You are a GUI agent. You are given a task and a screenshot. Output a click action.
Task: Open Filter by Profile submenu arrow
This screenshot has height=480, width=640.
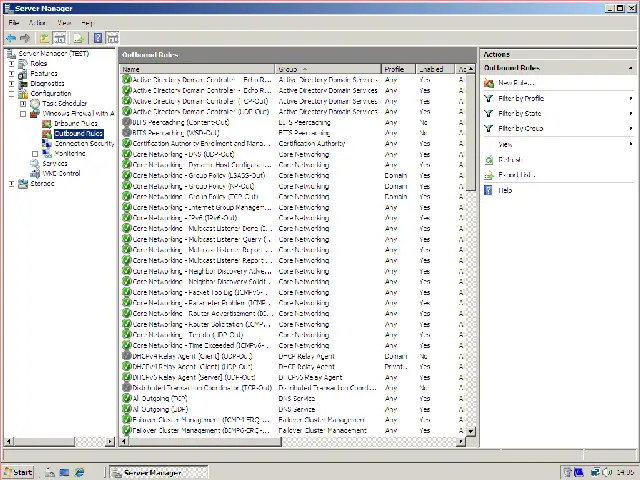click(631, 98)
